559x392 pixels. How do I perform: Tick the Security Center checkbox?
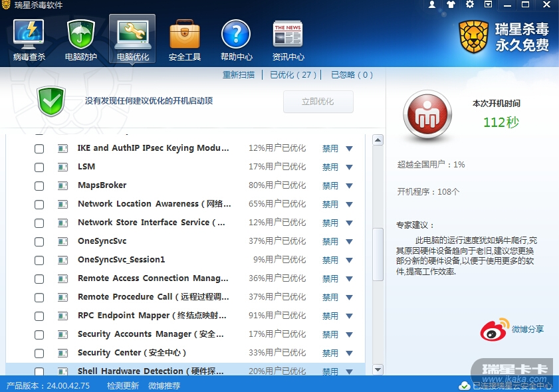point(39,353)
